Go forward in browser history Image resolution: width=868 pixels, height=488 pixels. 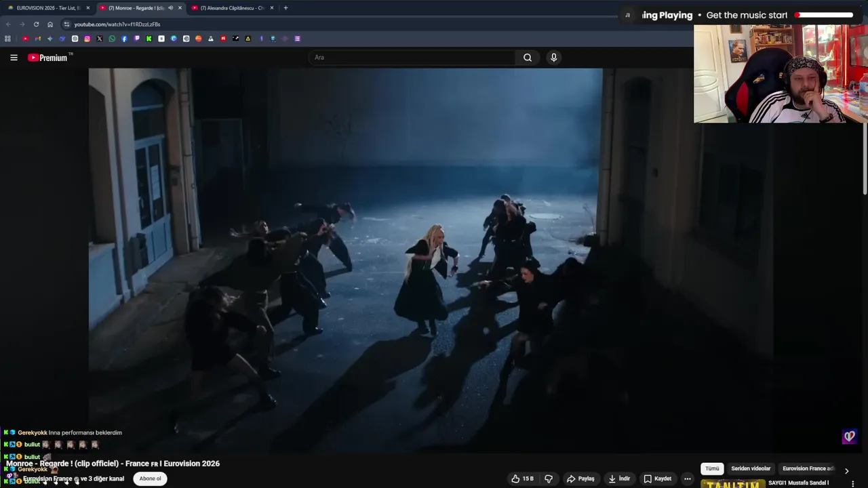click(22, 24)
